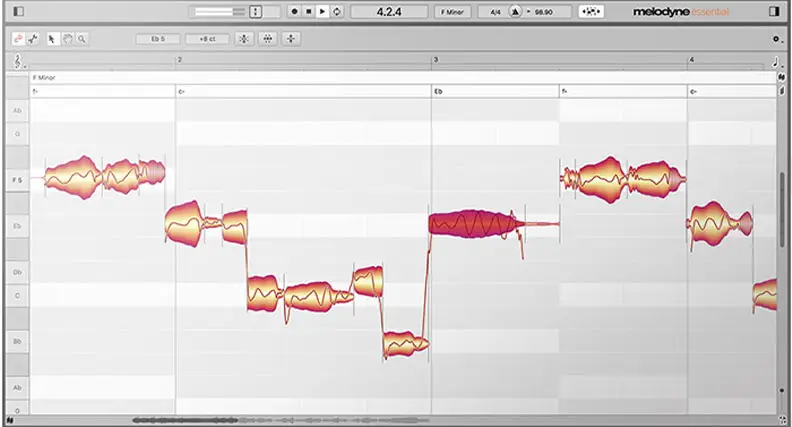
Task: Click the Record button in transport
Action: [294, 11]
